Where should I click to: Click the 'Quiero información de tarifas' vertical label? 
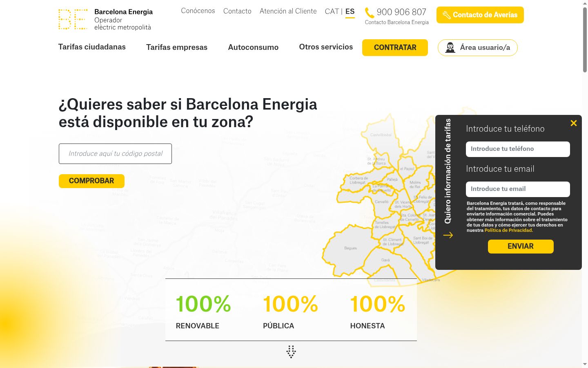[448, 171]
